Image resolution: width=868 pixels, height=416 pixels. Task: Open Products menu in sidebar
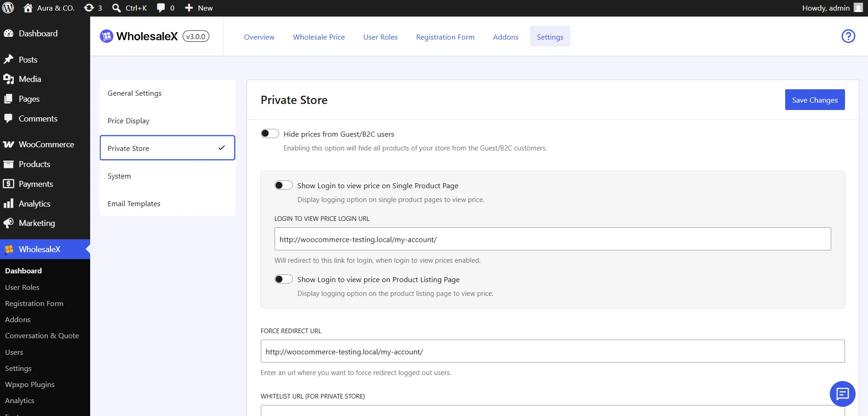point(45,164)
